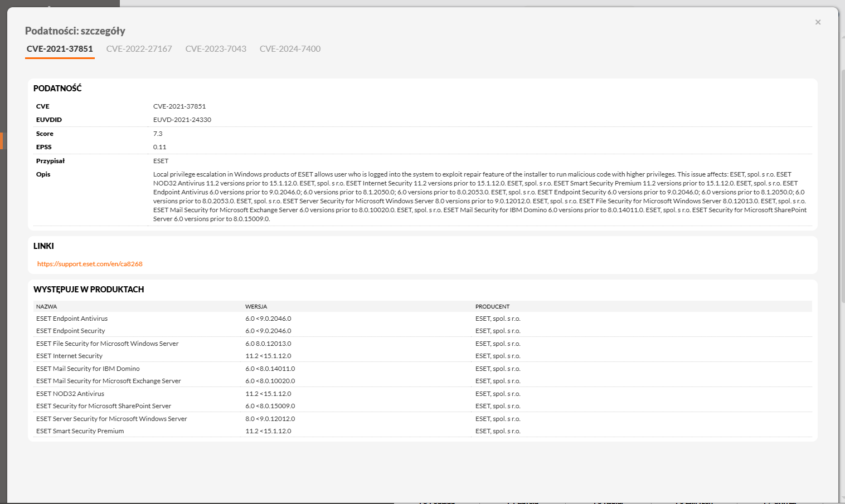Select the ESET Endpoint Antivirus row
845x504 pixels.
(x=422, y=319)
